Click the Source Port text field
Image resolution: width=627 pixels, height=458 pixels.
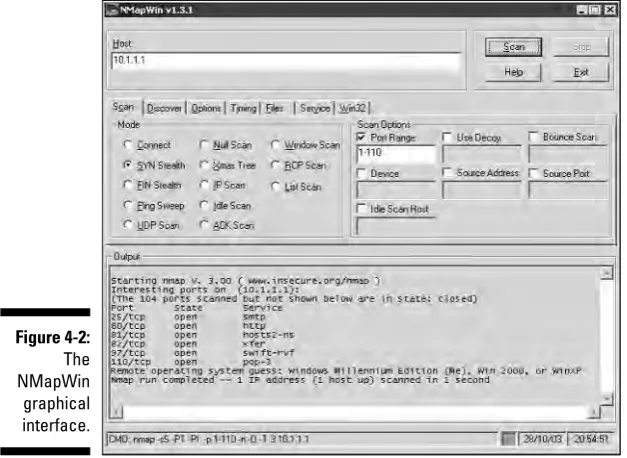(568, 190)
